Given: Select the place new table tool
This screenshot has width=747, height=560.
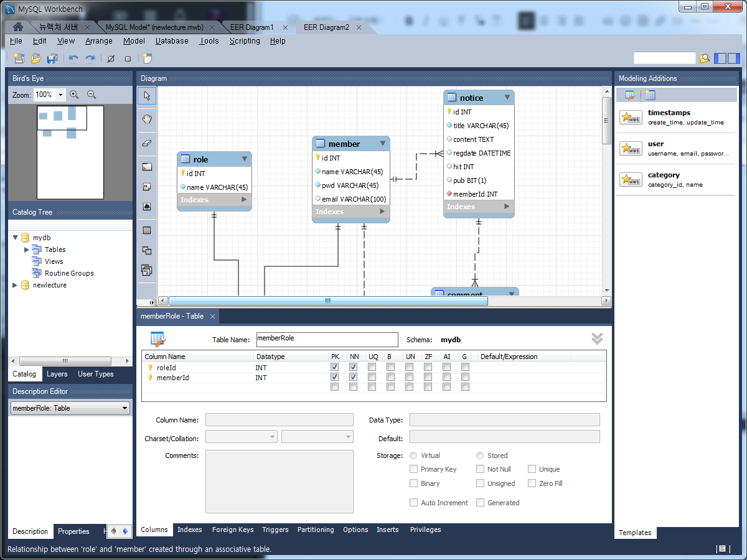Looking at the screenshot, I should click(x=147, y=230).
